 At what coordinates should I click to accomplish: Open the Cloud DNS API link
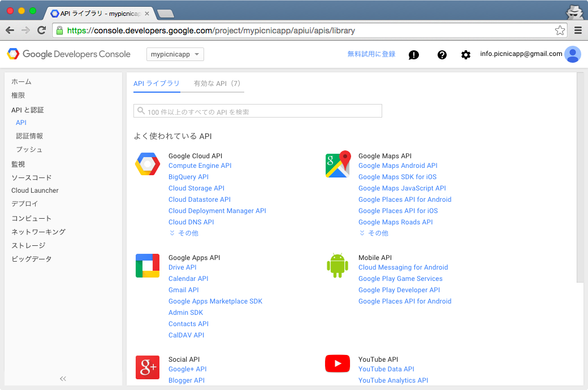191,222
